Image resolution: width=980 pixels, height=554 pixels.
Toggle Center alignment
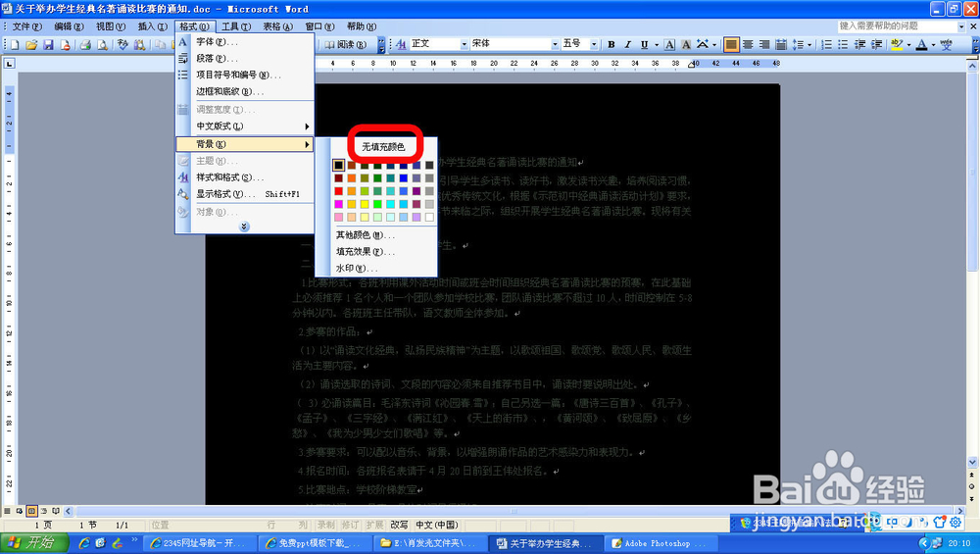click(x=748, y=44)
